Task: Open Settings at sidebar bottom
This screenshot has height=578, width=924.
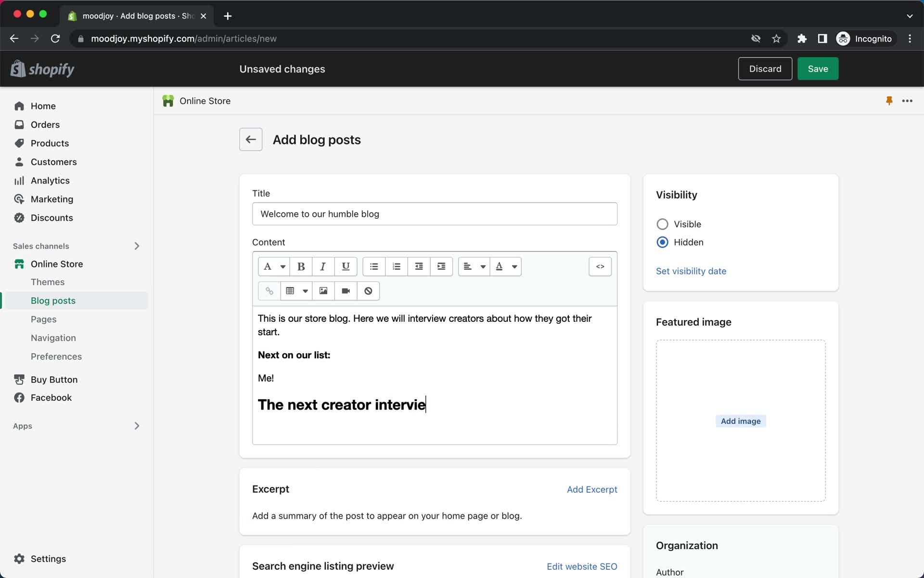Action: tap(48, 559)
